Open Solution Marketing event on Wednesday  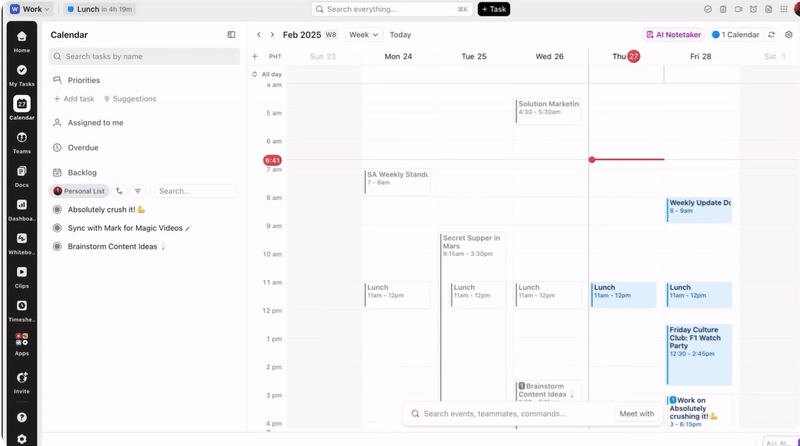pos(548,111)
